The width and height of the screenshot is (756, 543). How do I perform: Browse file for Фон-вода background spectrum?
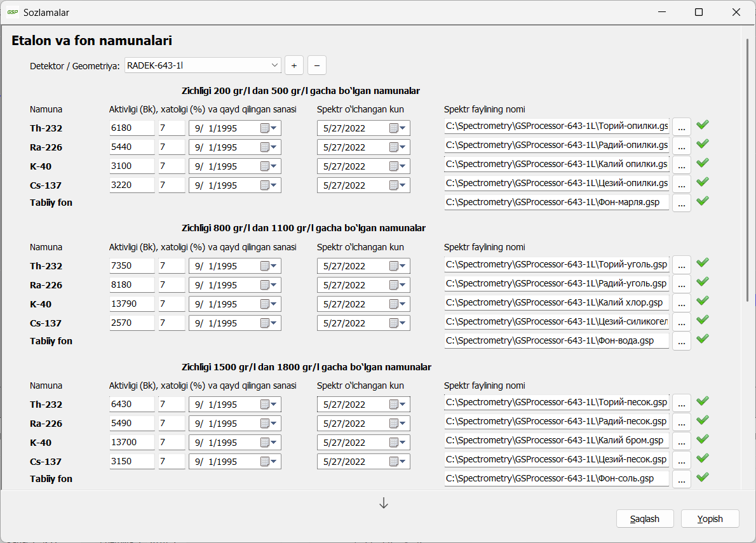pyautogui.click(x=681, y=342)
